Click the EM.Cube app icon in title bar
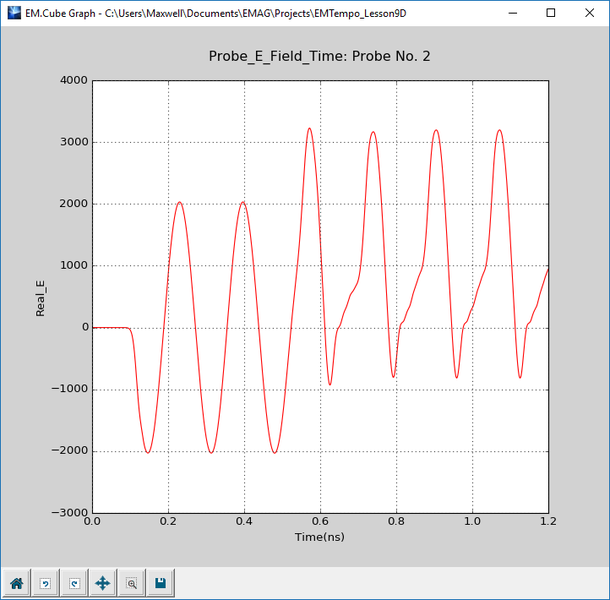Screen dimensions: 610x600 pos(13,14)
